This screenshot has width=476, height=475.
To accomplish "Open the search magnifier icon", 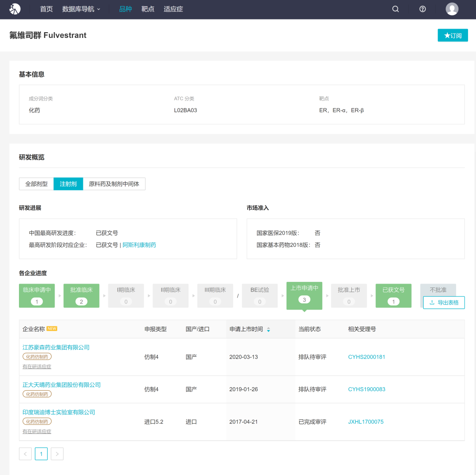I will [x=395, y=9].
